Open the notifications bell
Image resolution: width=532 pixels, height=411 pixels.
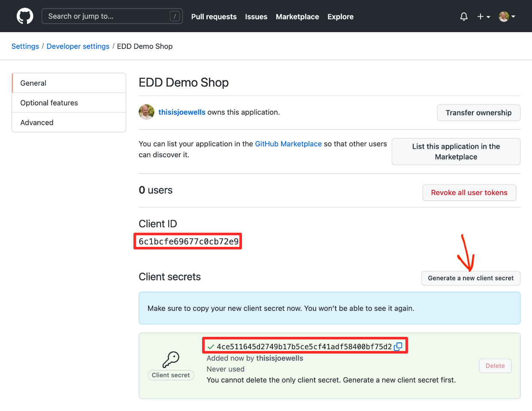coord(464,17)
